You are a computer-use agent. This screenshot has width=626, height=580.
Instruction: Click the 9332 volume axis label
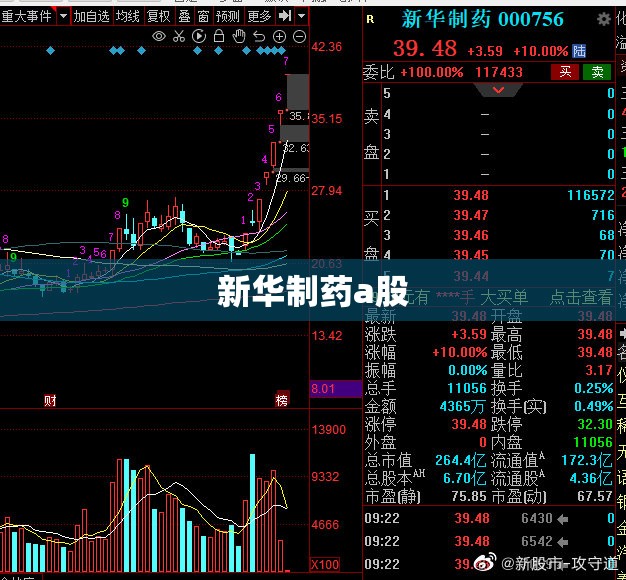pyautogui.click(x=325, y=477)
